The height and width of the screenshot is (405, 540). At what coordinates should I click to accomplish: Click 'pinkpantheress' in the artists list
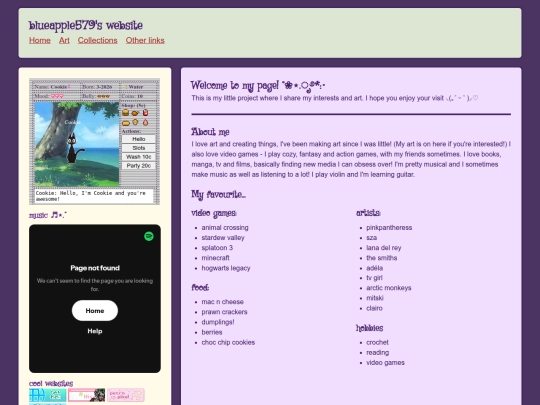click(x=389, y=228)
